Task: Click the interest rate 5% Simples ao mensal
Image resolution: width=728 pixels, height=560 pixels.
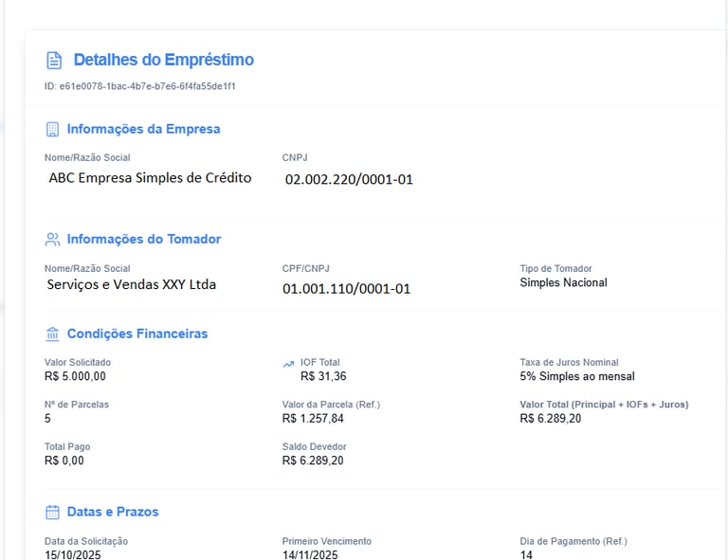Action: [x=577, y=376]
